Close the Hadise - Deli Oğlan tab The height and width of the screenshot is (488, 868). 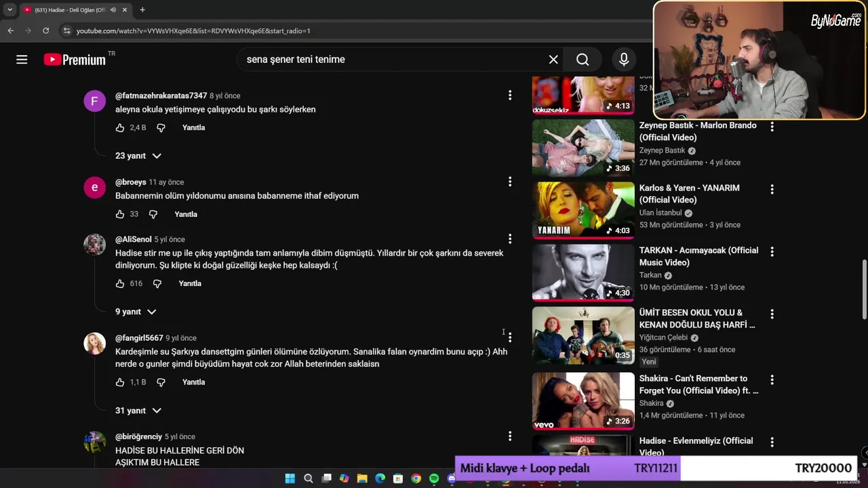pyautogui.click(x=125, y=10)
